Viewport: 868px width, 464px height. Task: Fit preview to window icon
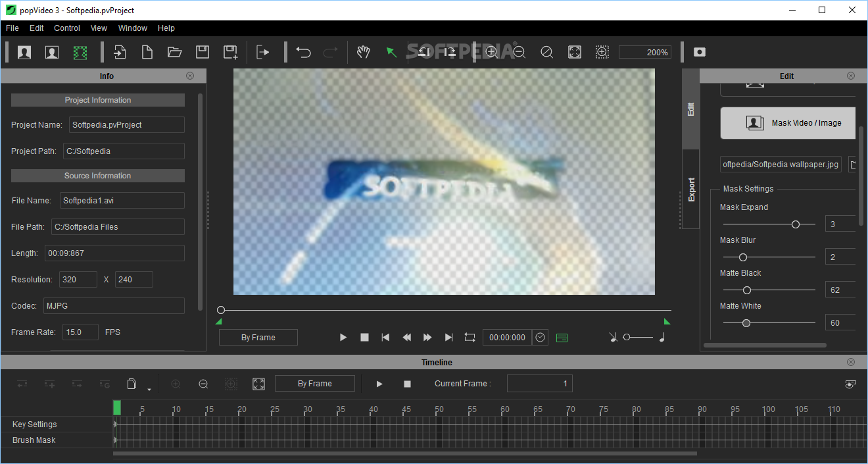[x=574, y=52]
